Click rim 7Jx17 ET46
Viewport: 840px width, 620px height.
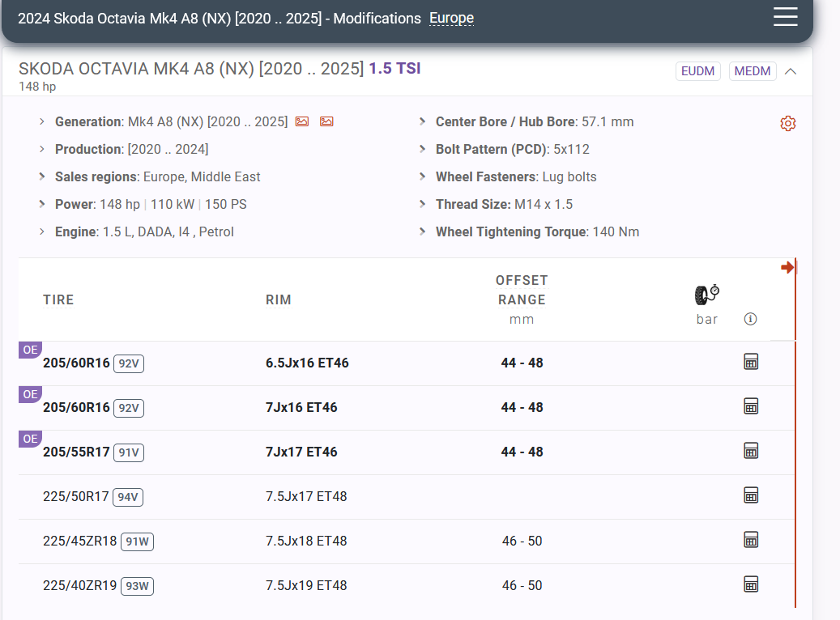pyautogui.click(x=301, y=452)
